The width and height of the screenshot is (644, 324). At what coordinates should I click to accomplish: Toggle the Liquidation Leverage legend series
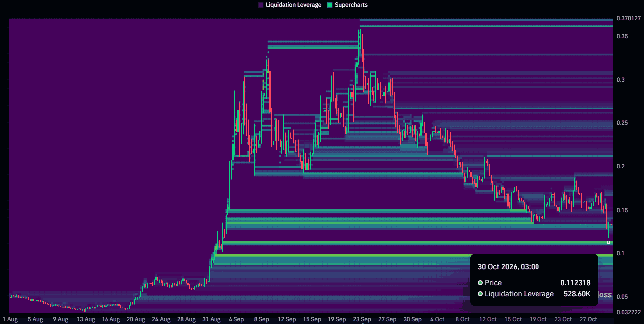pyautogui.click(x=290, y=5)
